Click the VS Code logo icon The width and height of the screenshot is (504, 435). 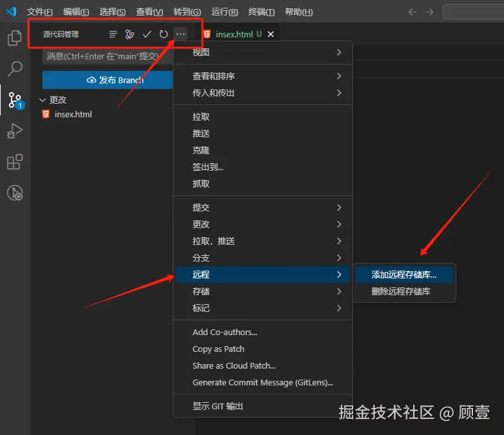pos(11,12)
